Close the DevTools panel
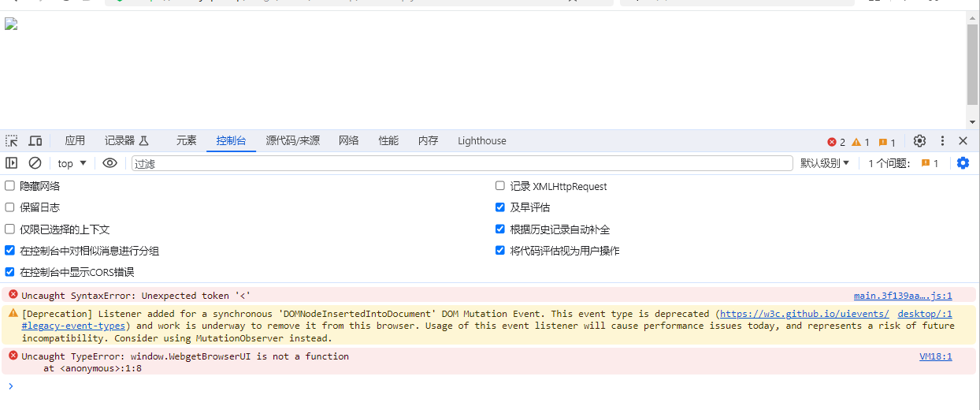The height and width of the screenshot is (410, 980). (963, 141)
